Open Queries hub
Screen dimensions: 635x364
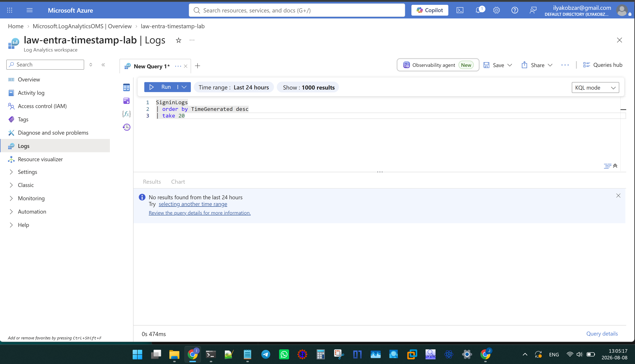(602, 65)
